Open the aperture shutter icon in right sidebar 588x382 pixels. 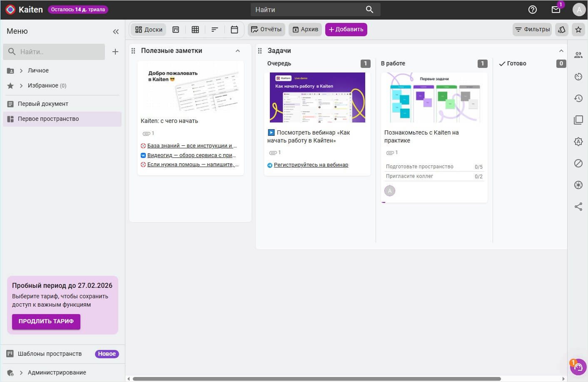[578, 185]
